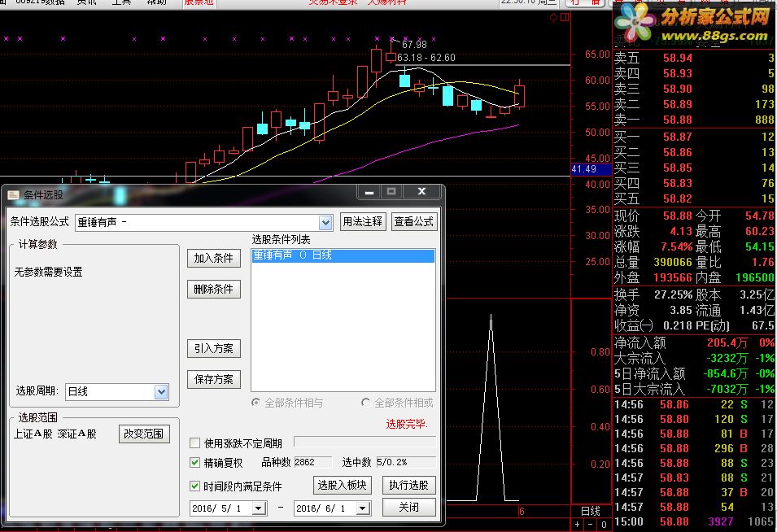This screenshot has width=777, height=532.
Task: Click the 0 reset icon under 日线
Action: [604, 524]
